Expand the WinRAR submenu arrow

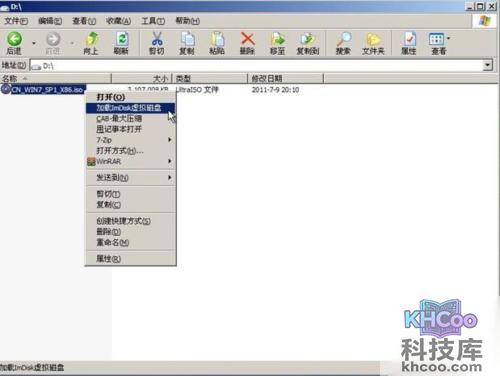170,161
